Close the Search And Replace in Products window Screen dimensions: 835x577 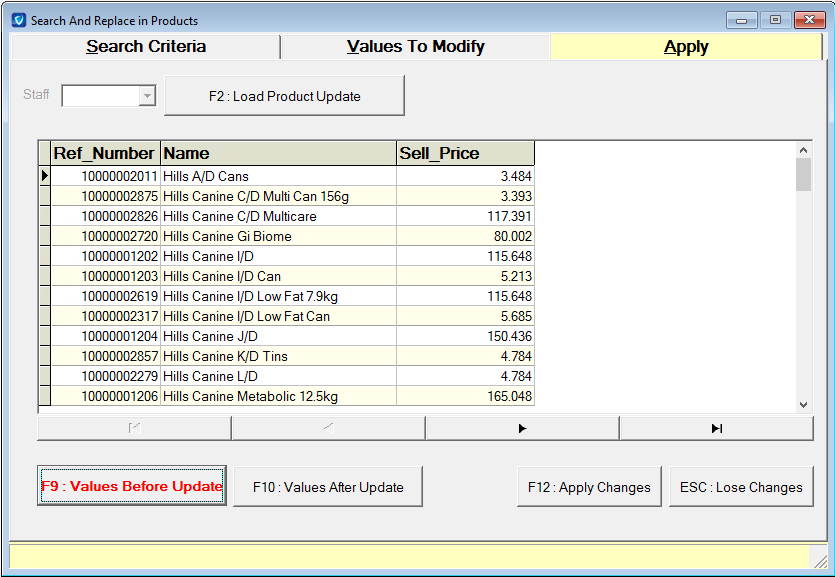point(809,20)
